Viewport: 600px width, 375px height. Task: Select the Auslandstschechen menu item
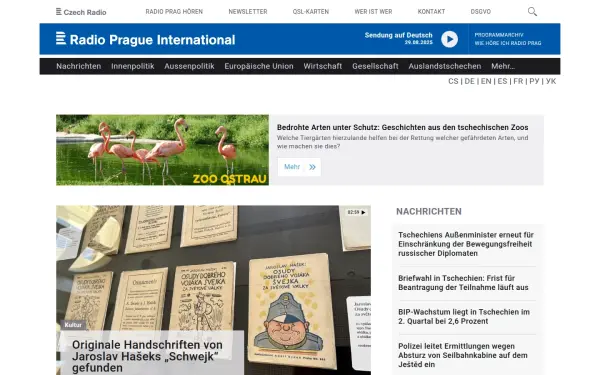click(x=445, y=66)
